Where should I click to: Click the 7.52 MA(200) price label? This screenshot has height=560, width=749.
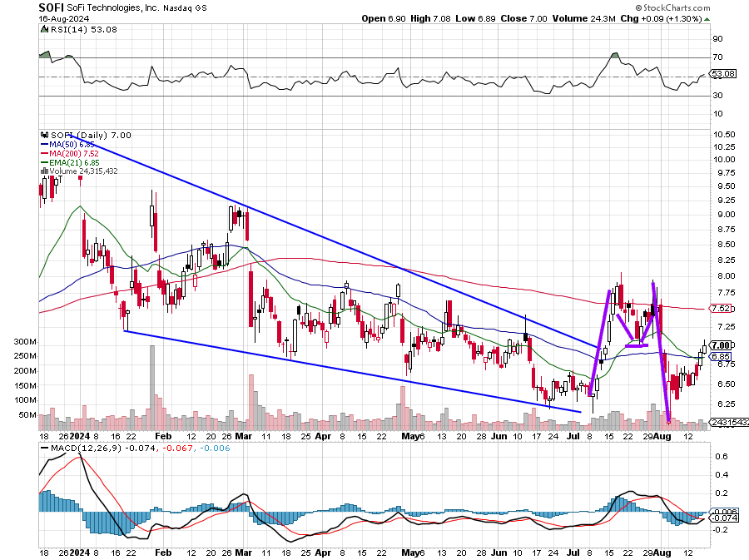(x=722, y=309)
